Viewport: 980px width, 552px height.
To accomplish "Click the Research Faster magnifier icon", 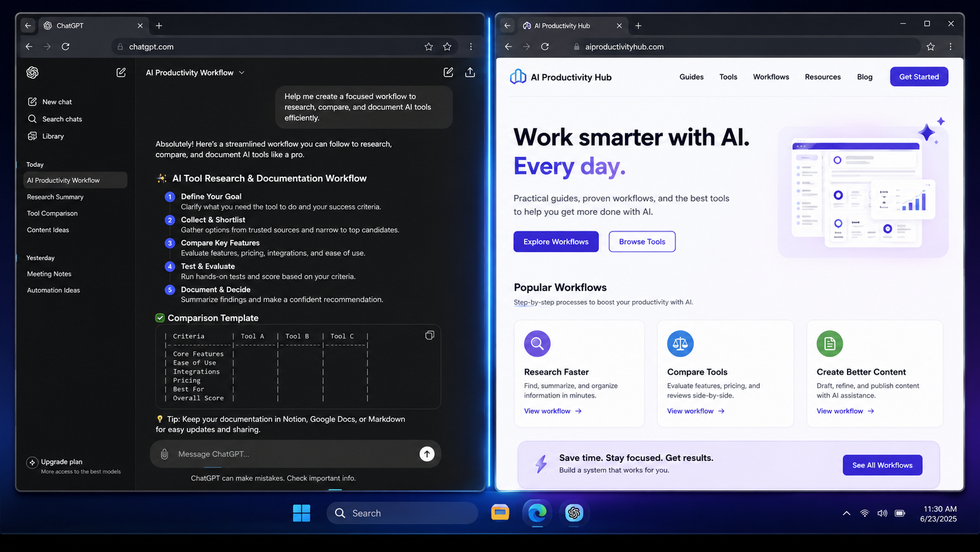I will 537,343.
